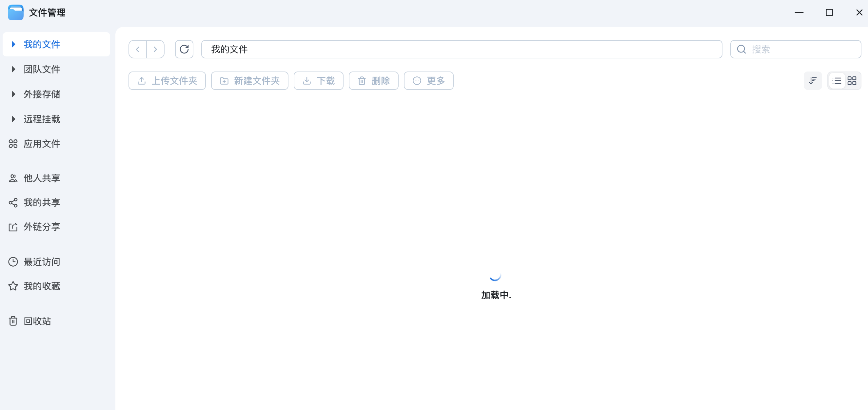Click the refresh icon button
This screenshot has width=868, height=410.
[184, 49]
